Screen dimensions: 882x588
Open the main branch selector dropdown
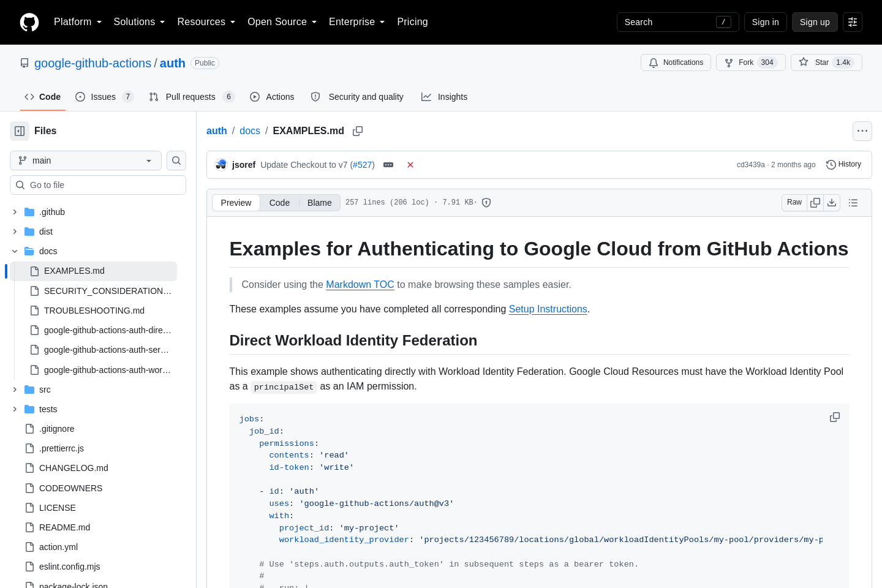tap(86, 160)
